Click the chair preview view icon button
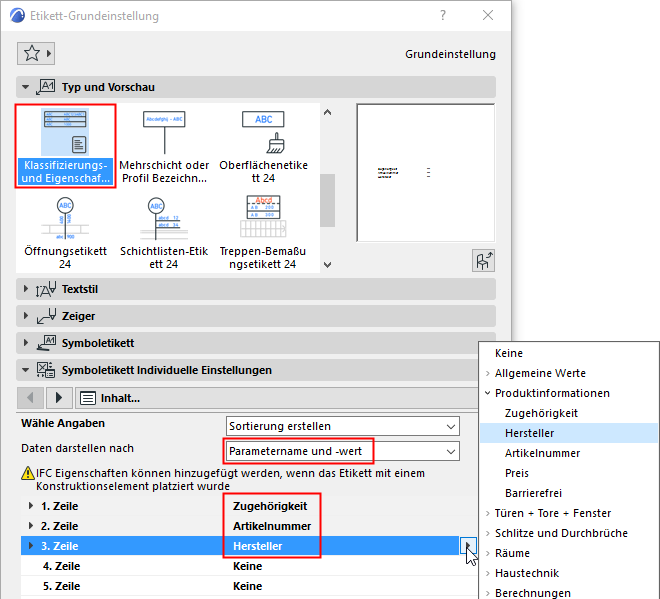 tap(483, 261)
